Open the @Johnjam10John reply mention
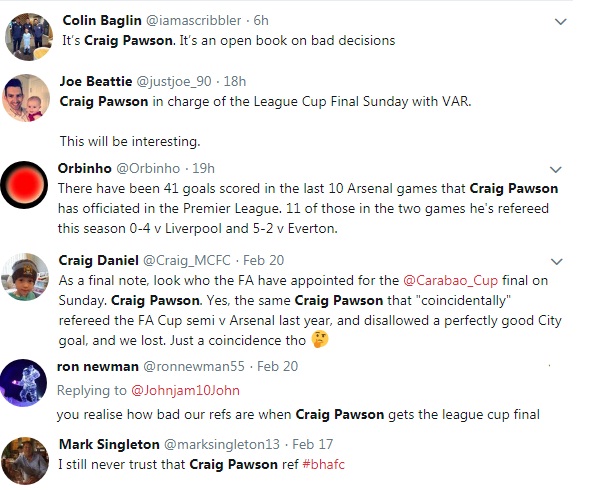 tap(185, 390)
